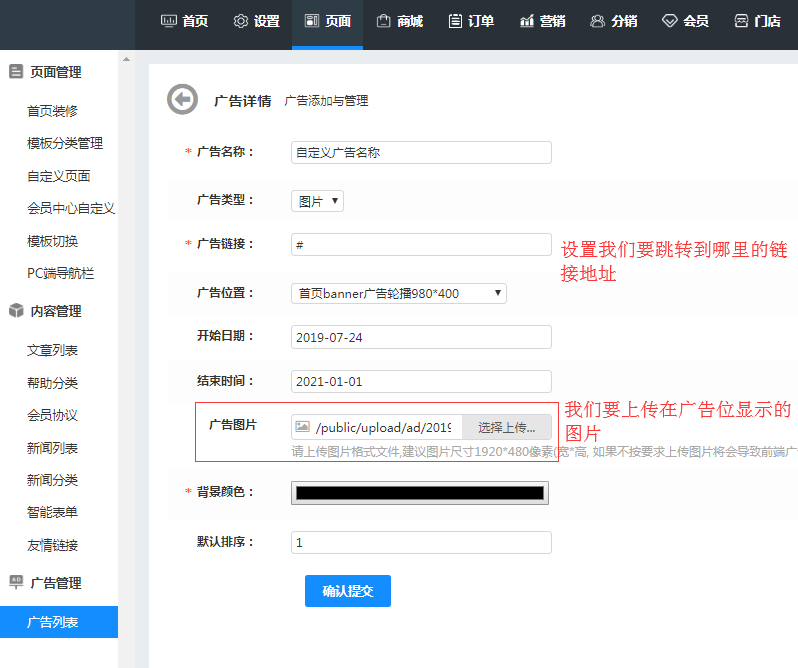Image resolution: width=798 pixels, height=668 pixels.
Task: Focus the 开始日期 date field
Action: [421, 337]
